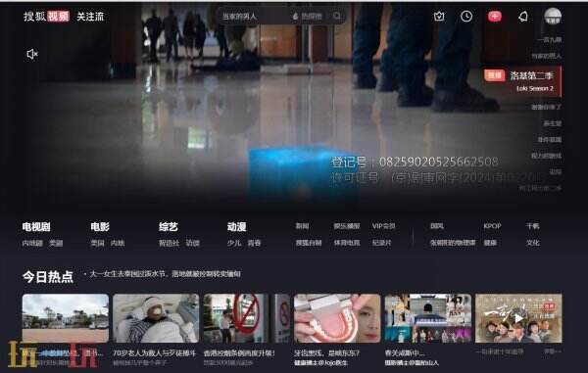Click the red upload plus icon
The height and width of the screenshot is (373, 588).
tap(494, 16)
